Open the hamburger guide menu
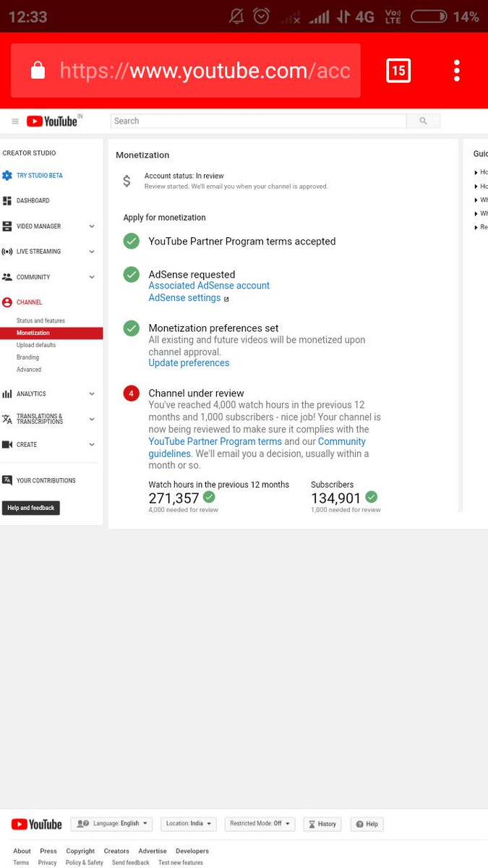The image size is (488, 868). click(15, 122)
